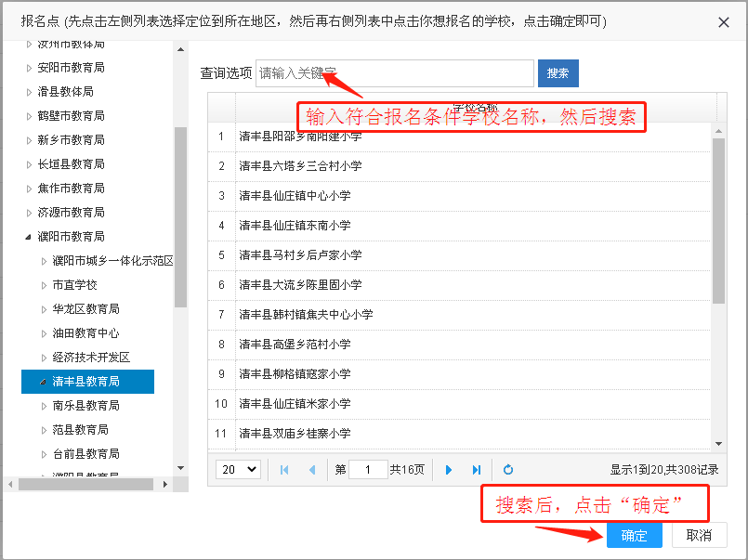Cancel the dialog with 取消 button
This screenshot has width=748, height=560.
click(698, 536)
